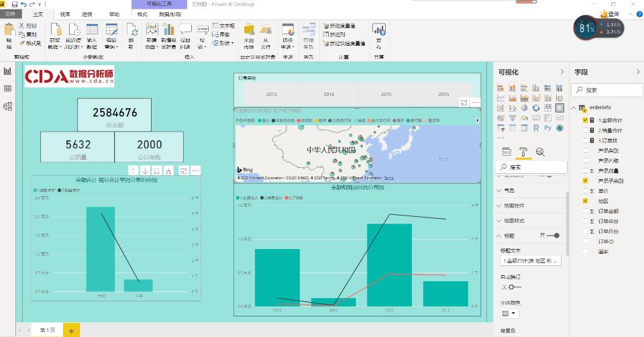Click focus mode icon on year slicer
This screenshot has height=337, width=644.
tap(464, 102)
